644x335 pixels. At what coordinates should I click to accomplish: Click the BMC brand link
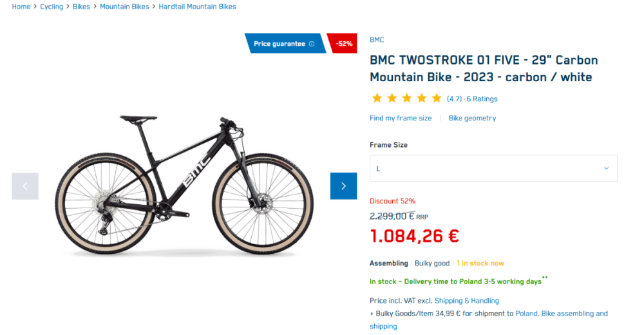pyautogui.click(x=377, y=40)
